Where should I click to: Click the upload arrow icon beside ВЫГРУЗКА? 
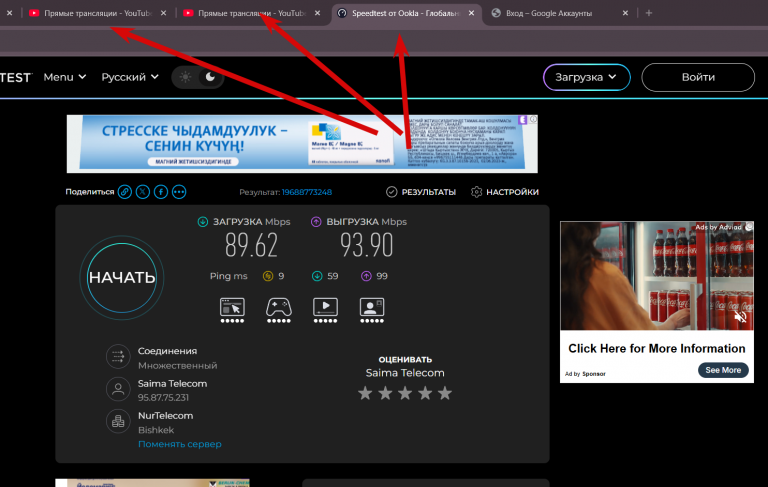(316, 222)
